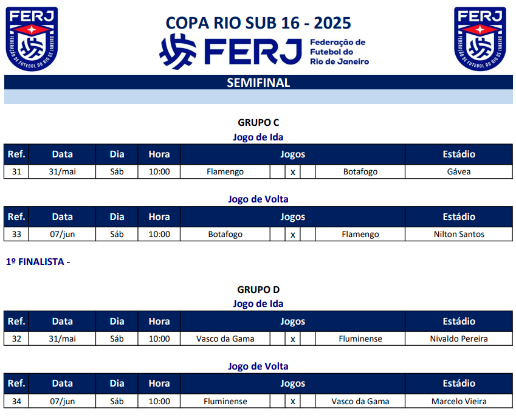Click Botafogo in match 31 row

[360, 171]
